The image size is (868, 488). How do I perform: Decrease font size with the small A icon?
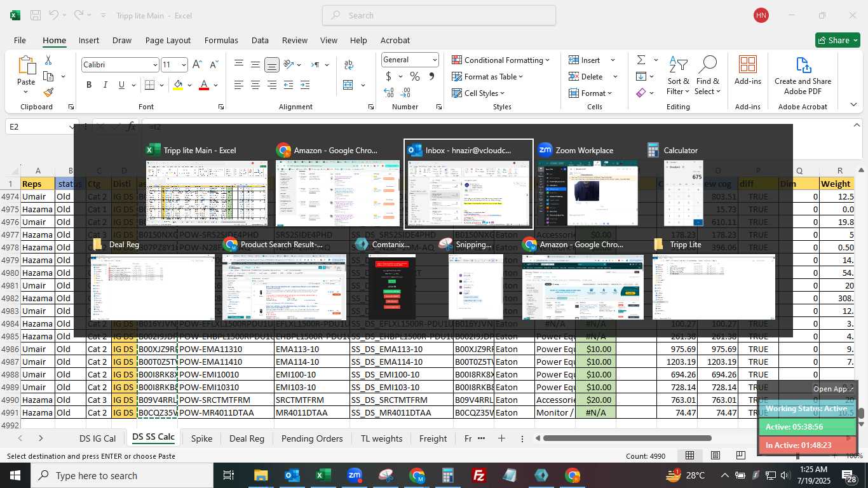(x=214, y=65)
